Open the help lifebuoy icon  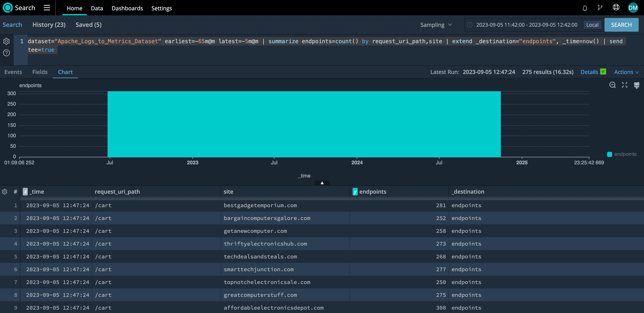(616, 7)
